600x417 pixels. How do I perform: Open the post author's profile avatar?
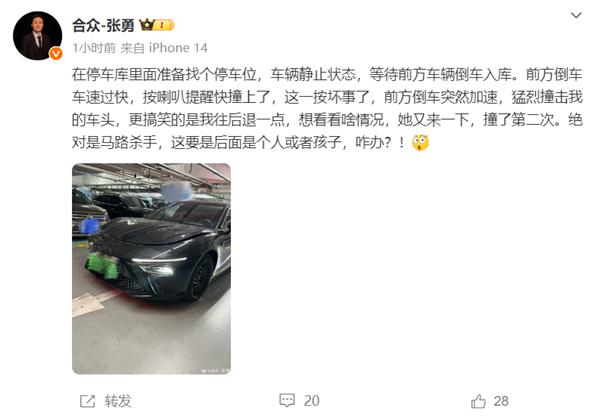click(37, 36)
